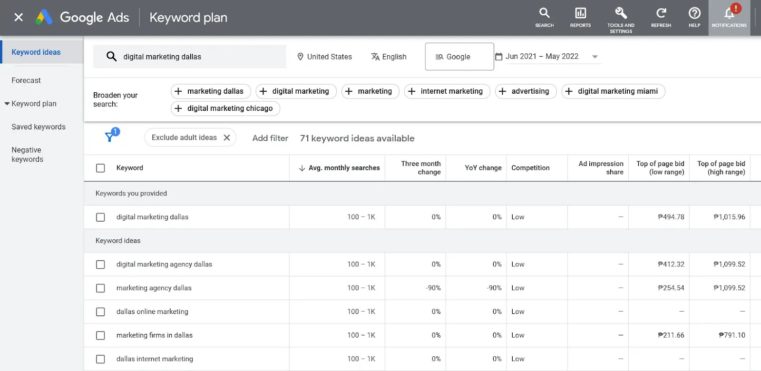
Task: Click the -90% three month change value
Action: (433, 288)
